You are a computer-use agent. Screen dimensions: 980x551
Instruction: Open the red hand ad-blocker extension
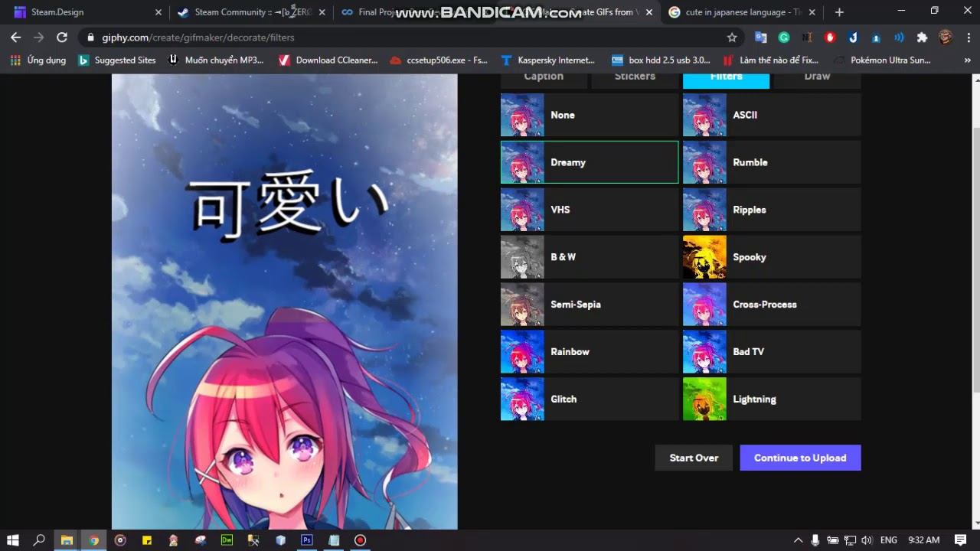tap(830, 37)
